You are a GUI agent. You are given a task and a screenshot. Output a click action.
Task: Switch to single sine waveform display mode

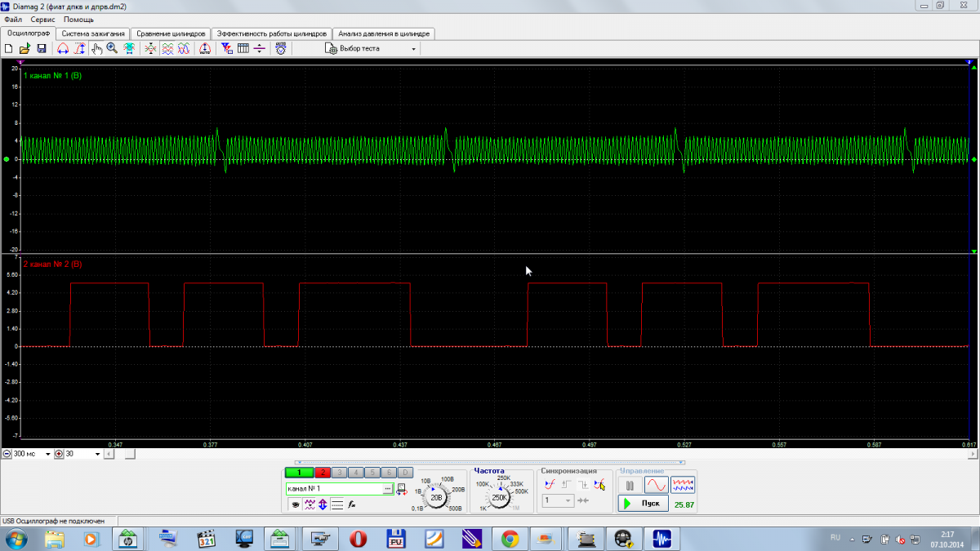(656, 485)
